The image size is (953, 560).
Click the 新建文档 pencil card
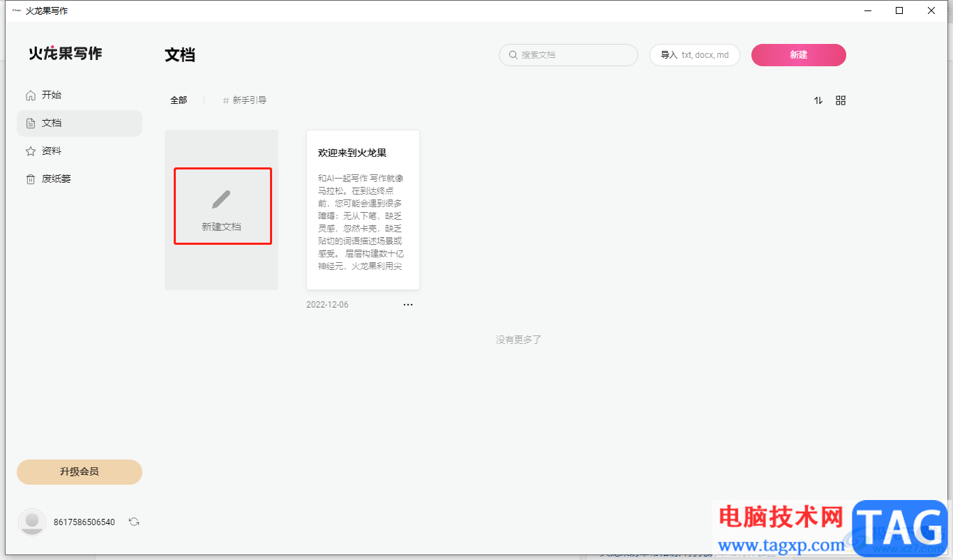[x=222, y=210]
